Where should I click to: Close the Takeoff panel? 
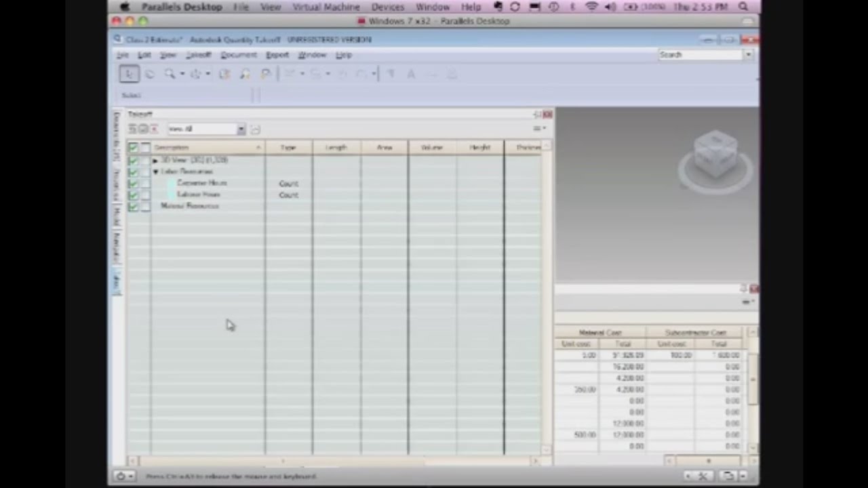pyautogui.click(x=547, y=115)
